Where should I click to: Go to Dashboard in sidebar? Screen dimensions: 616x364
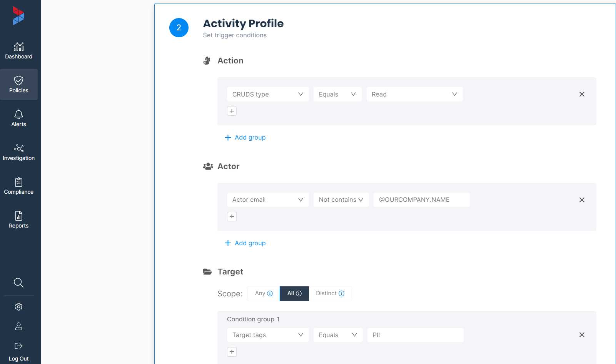(x=18, y=51)
